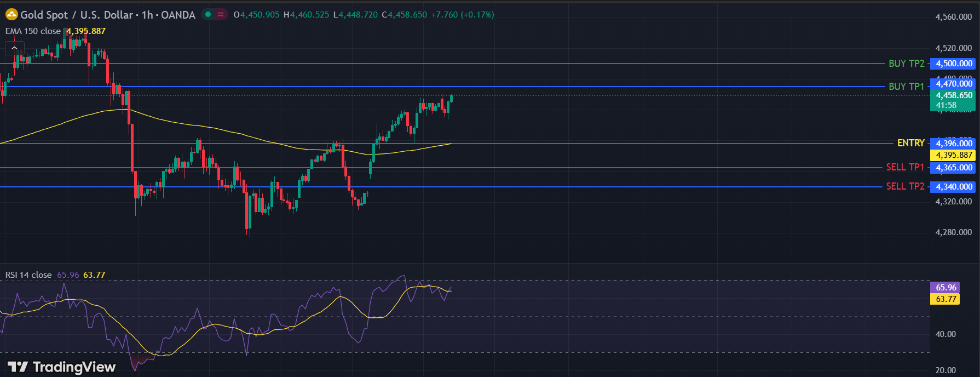The width and height of the screenshot is (980, 377).
Task: Click the yellow RSI MA 63.77 tag
Action: (946, 299)
